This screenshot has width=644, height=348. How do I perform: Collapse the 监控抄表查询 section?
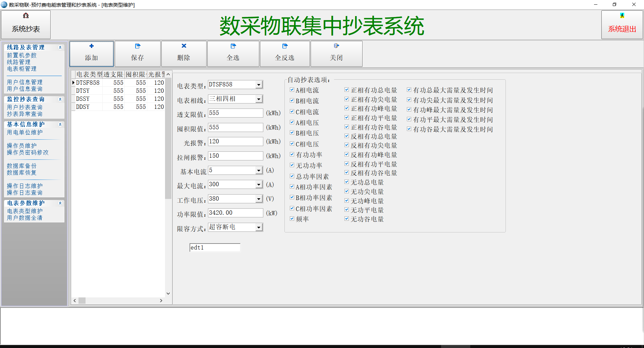point(60,99)
